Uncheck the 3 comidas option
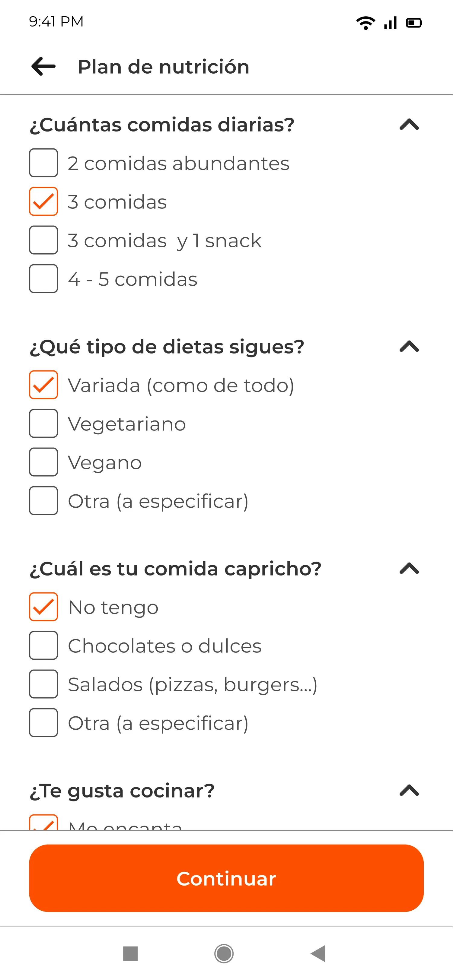 (43, 201)
